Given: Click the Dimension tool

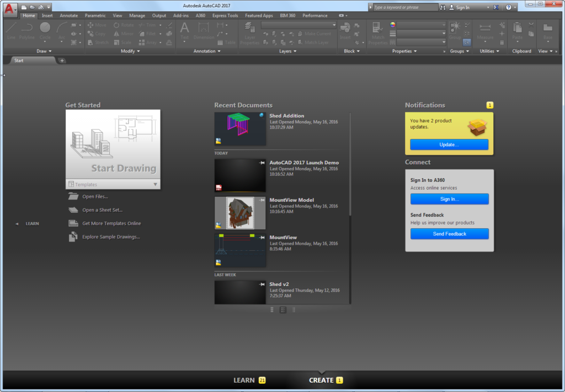Looking at the screenshot, I should point(204,30).
